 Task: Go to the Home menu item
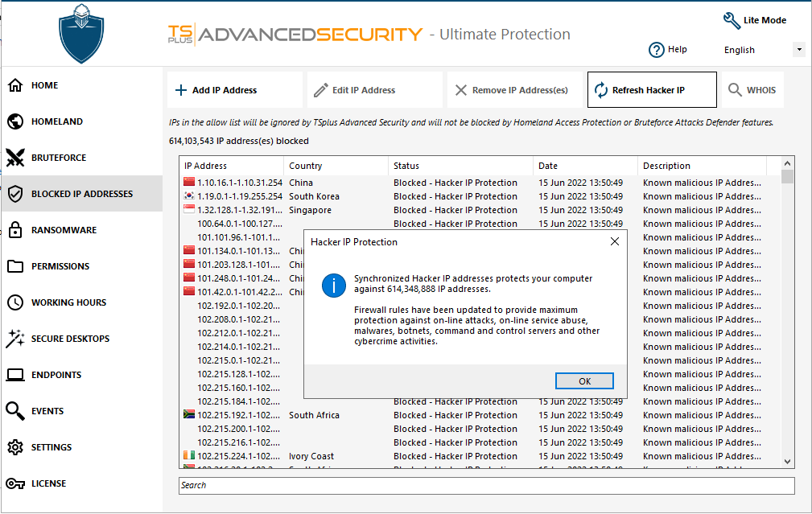[x=44, y=85]
